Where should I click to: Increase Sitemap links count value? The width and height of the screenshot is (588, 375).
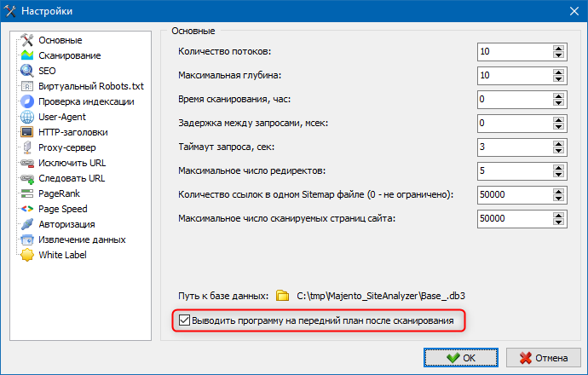click(558, 192)
